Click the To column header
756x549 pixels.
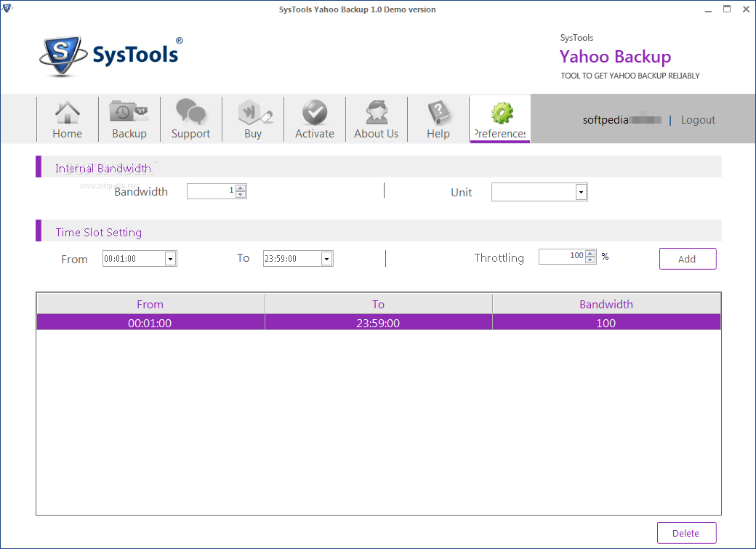(379, 305)
